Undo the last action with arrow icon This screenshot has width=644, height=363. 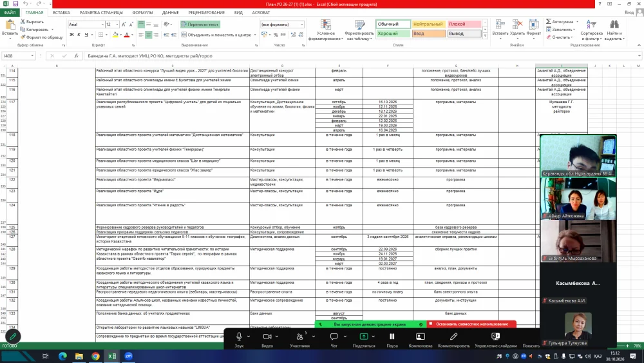point(25,4)
